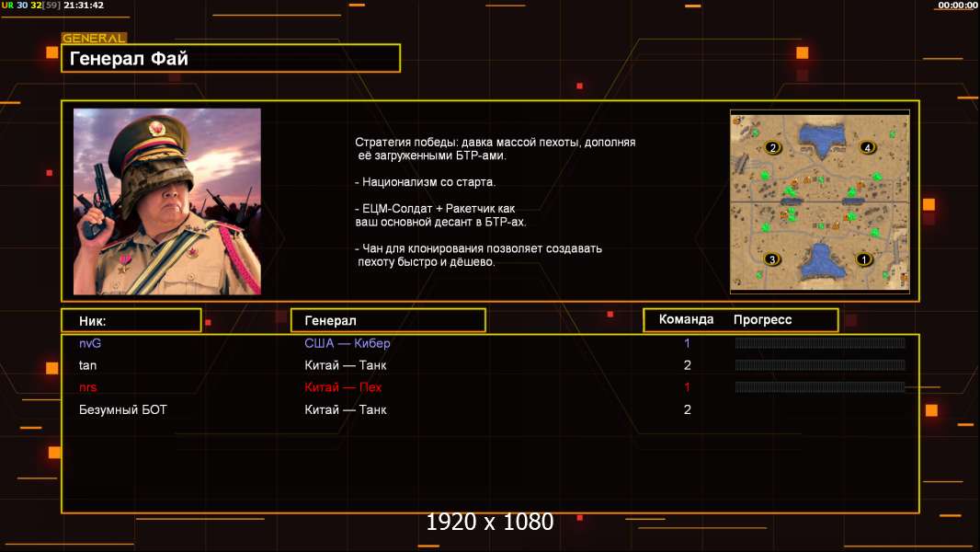Screen dimensions: 980x552
Task: Click the "Чан для клонирования" tip
Action: [479, 255]
